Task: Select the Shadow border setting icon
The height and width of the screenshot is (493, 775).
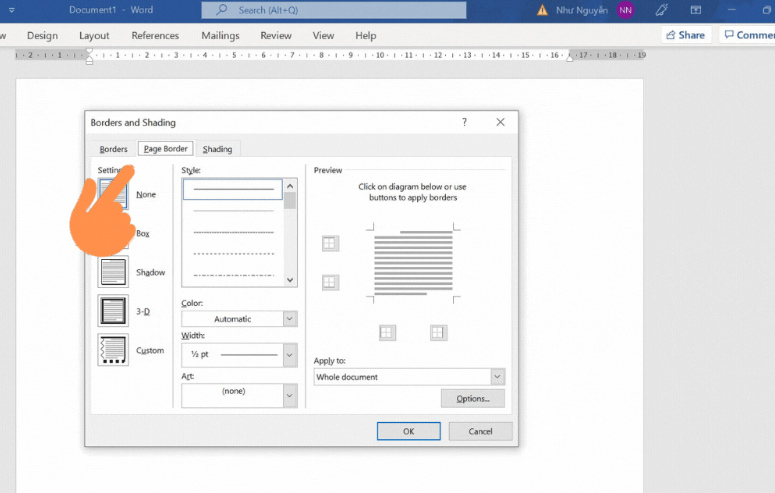Action: pos(113,272)
